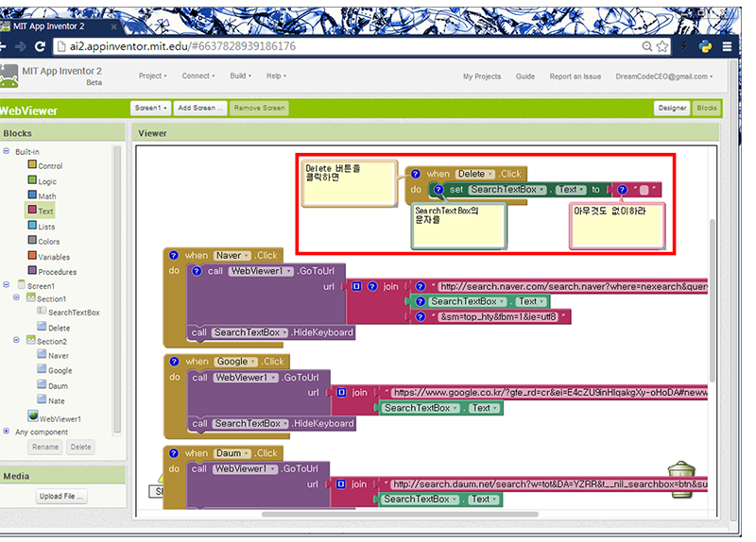Viewport: 756px width, 542px height.
Task: Select the SearchTextBox component in the tree
Action: (x=68, y=313)
